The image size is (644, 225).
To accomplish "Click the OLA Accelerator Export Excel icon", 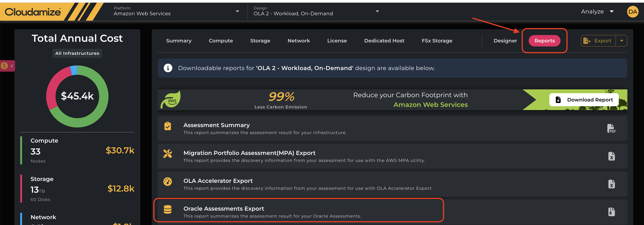I will click(611, 184).
